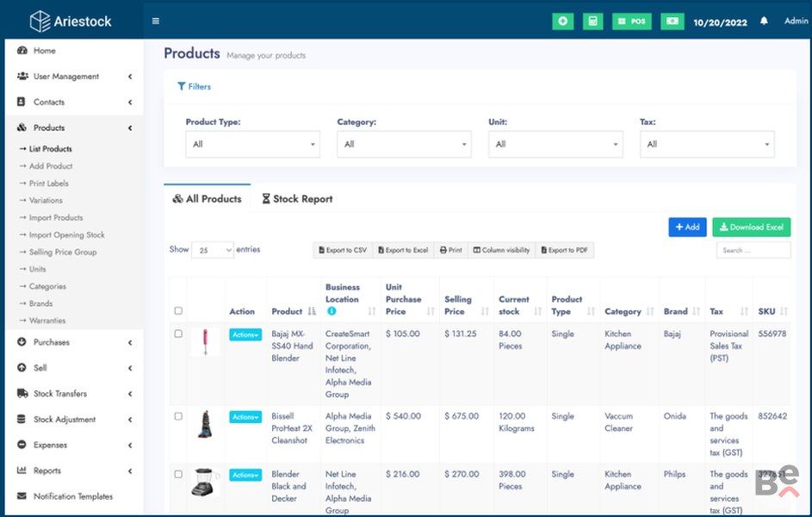Switch to the Stock Report tab
Image resolution: width=812 pixels, height=517 pixels.
click(x=297, y=199)
